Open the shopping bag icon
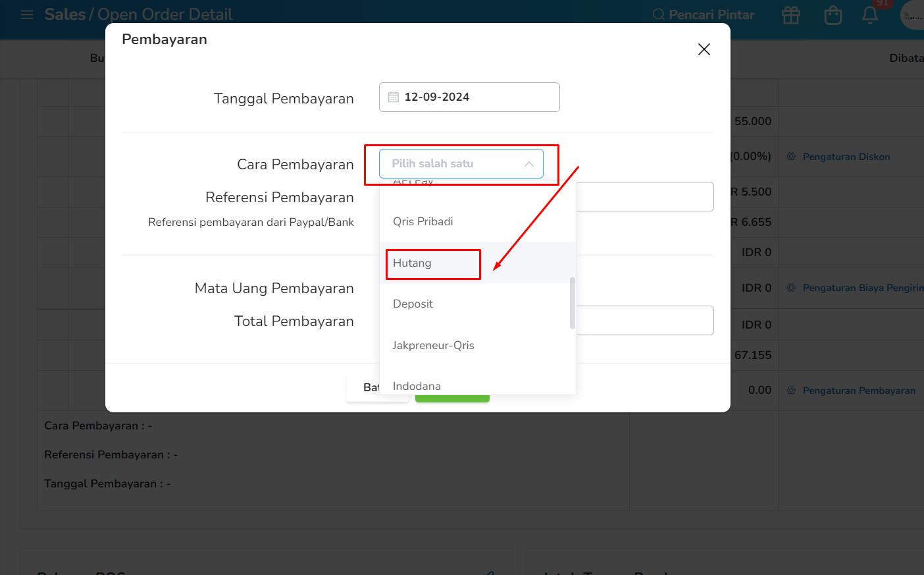This screenshot has width=924, height=575. pyautogui.click(x=833, y=14)
